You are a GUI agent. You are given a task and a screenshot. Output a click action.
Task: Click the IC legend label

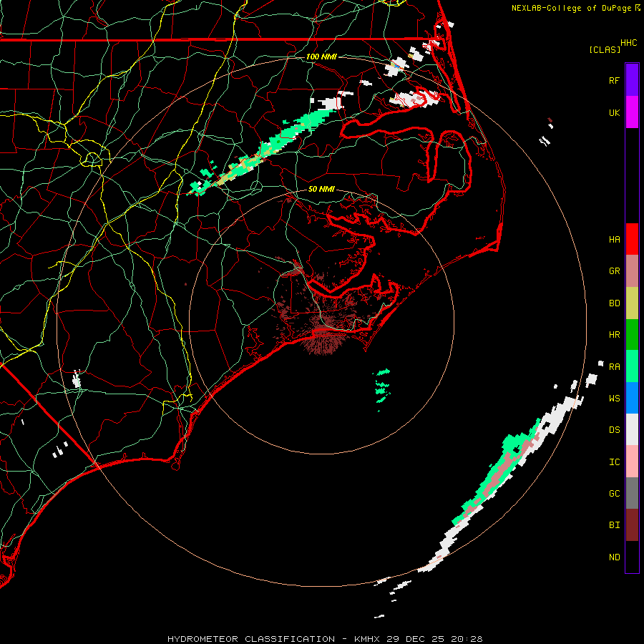(x=614, y=462)
